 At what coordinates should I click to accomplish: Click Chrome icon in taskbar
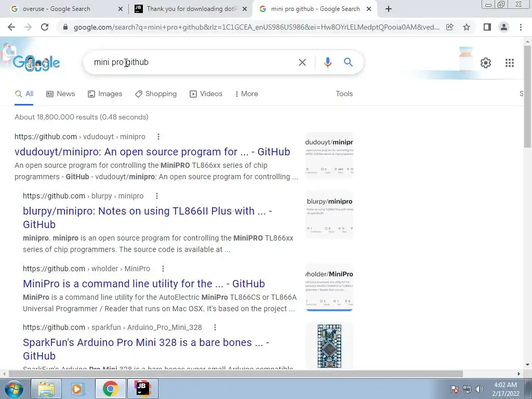(110, 389)
